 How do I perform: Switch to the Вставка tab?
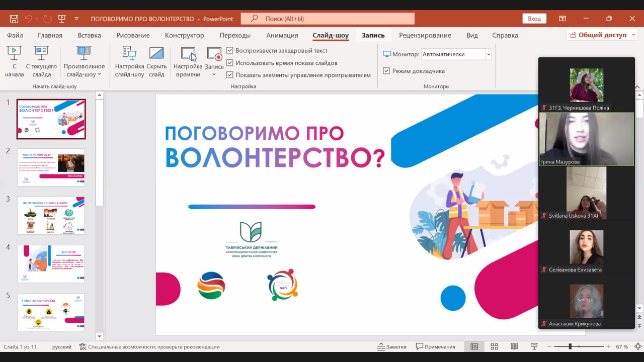click(89, 35)
